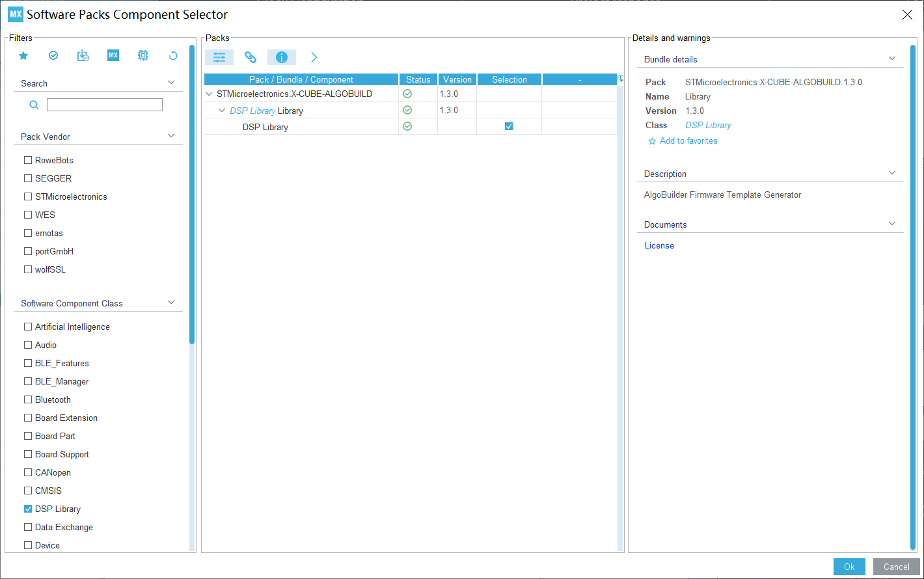Click the search magnifier icon
Image resolution: width=924 pixels, height=579 pixels.
pos(34,105)
